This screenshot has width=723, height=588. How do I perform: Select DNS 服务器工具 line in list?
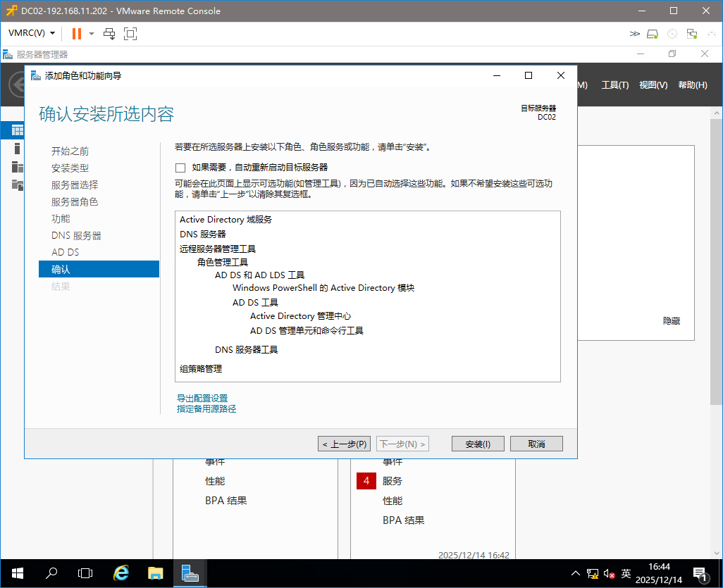[x=246, y=350]
